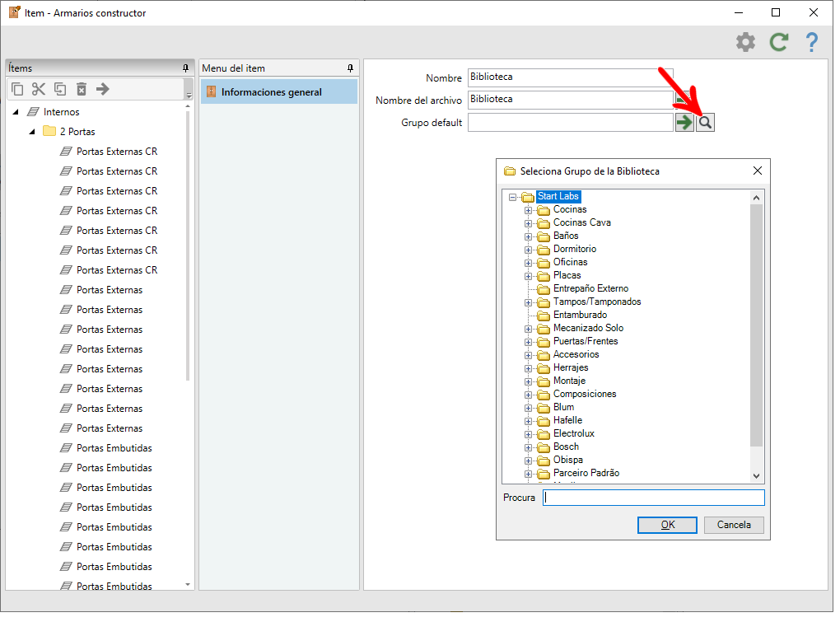The image size is (840, 622).
Task: Click the duplicate icon in Ítems toolbar
Action: coord(60,89)
